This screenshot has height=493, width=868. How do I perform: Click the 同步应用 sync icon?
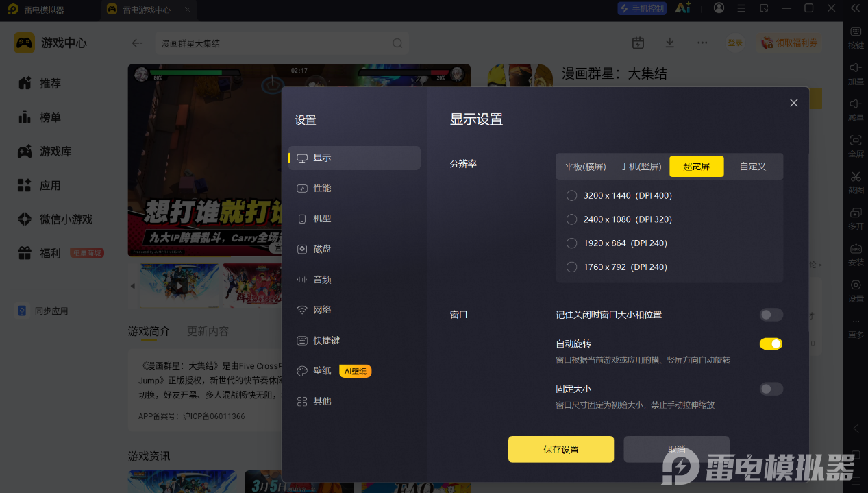click(x=22, y=311)
